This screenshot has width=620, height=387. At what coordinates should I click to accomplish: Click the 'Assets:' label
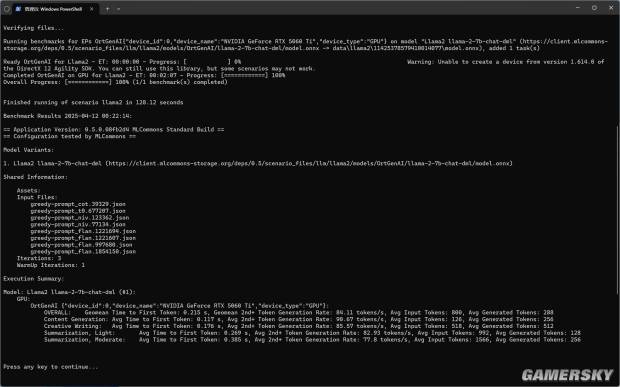28,190
